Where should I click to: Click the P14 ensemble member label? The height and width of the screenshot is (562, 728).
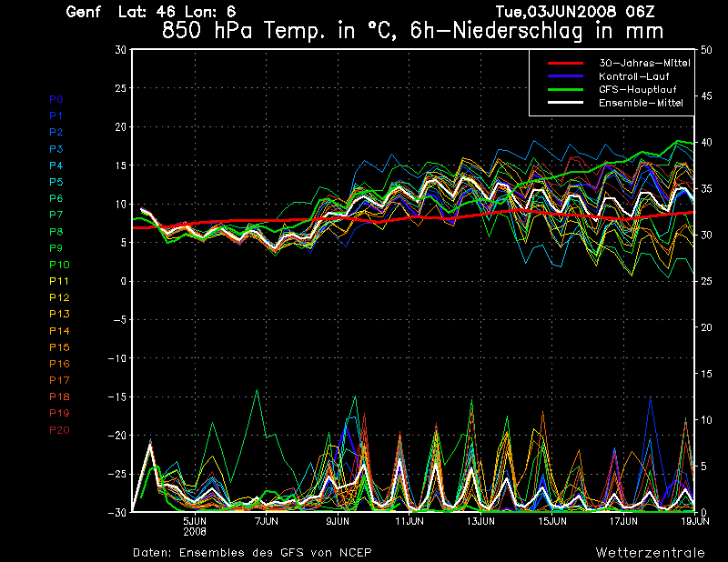(59, 331)
